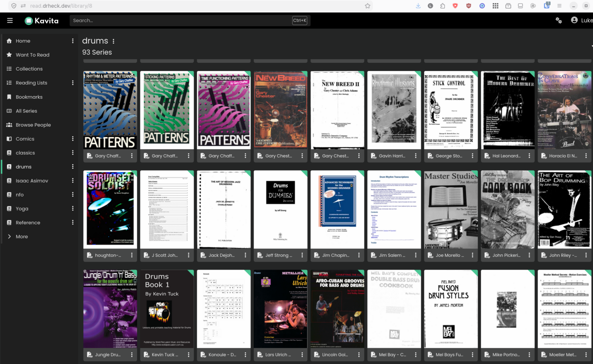Go to Home in the sidebar
The height and width of the screenshot is (364, 593).
pyautogui.click(x=23, y=41)
